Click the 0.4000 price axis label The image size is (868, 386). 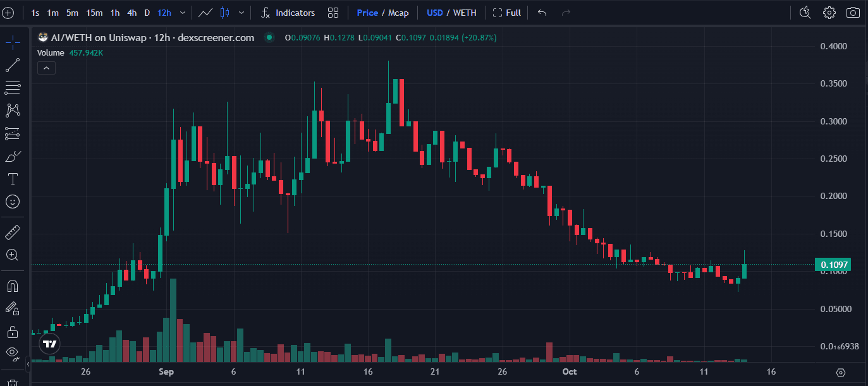833,46
